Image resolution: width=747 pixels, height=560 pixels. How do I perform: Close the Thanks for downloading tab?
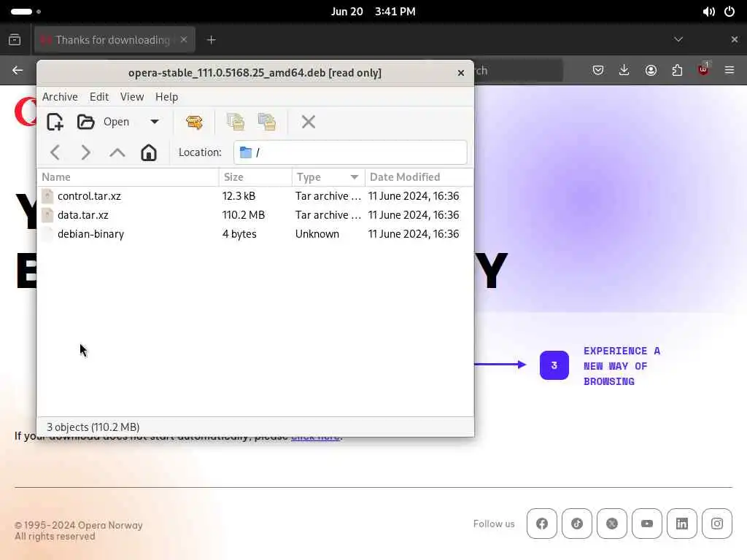tap(183, 39)
